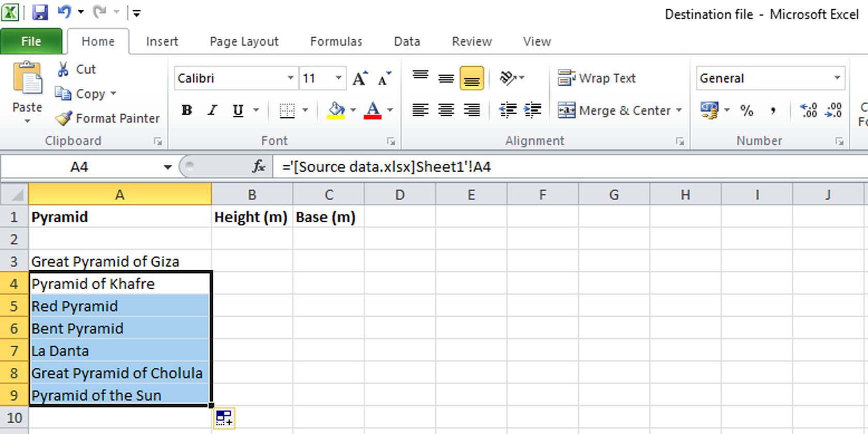The height and width of the screenshot is (434, 868).
Task: Decrease decimal places
Action: click(834, 110)
